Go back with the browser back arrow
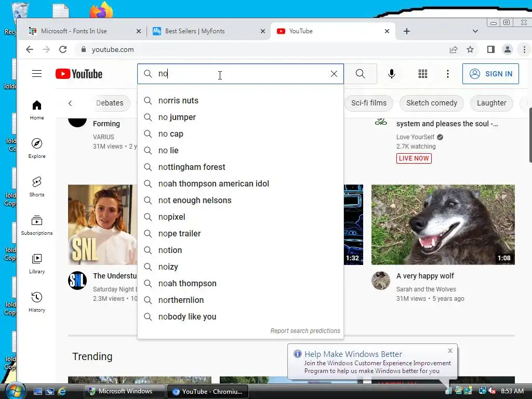Screen dimensions: 532x399 (x=30, y=49)
